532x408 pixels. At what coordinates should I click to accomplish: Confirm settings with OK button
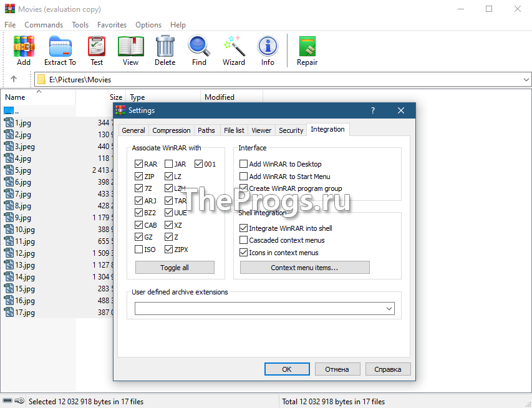click(287, 369)
